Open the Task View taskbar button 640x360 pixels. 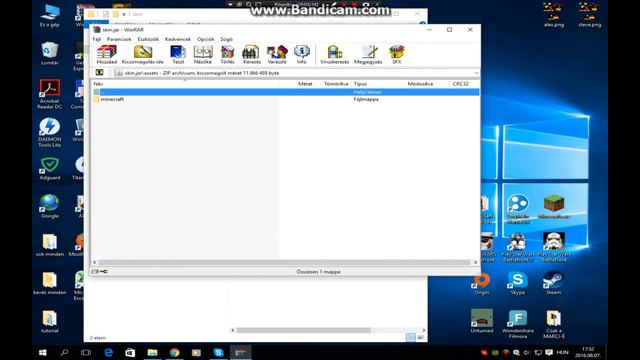[86, 352]
